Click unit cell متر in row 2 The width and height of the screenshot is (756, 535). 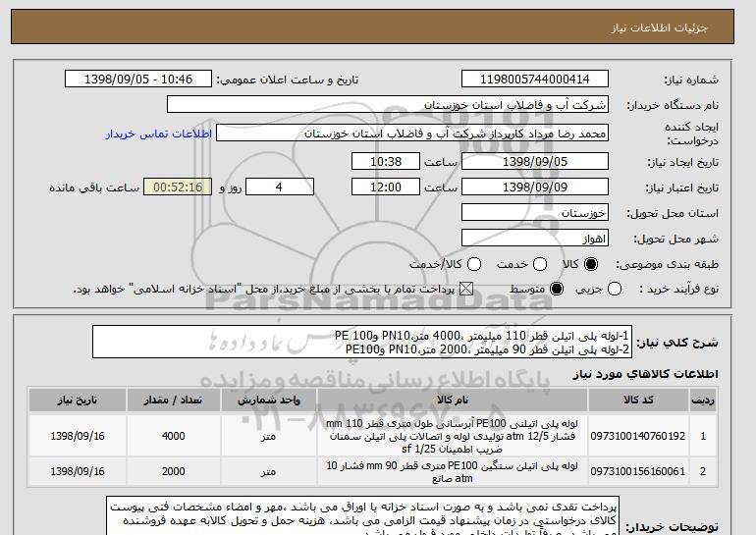pos(269,471)
